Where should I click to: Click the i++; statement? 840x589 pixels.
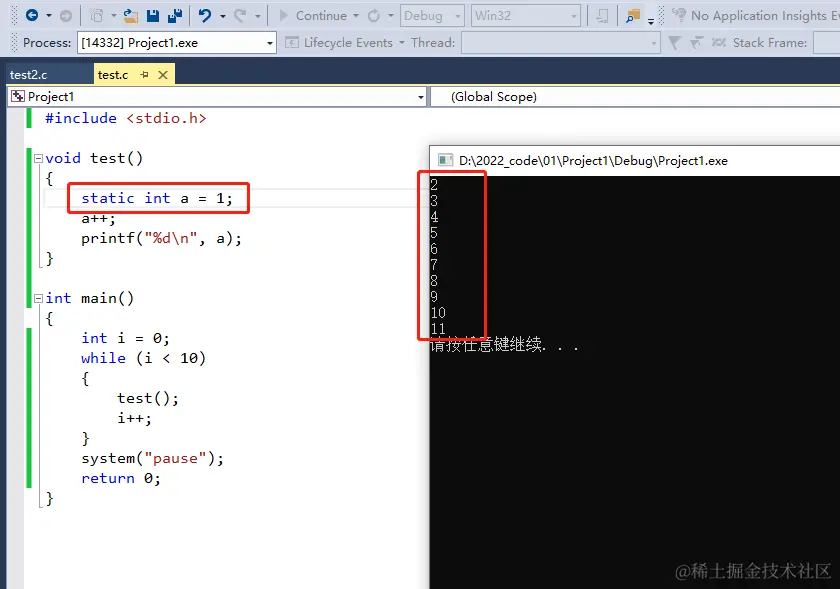click(134, 418)
